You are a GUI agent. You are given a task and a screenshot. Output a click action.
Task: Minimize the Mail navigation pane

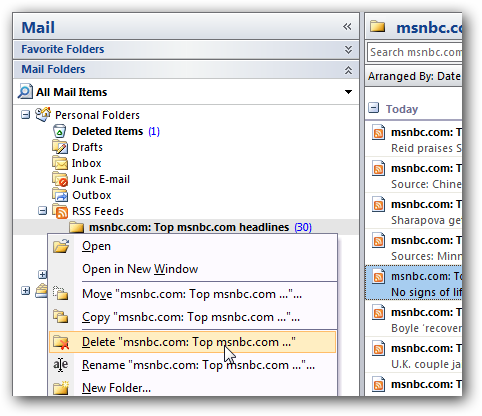pyautogui.click(x=347, y=27)
